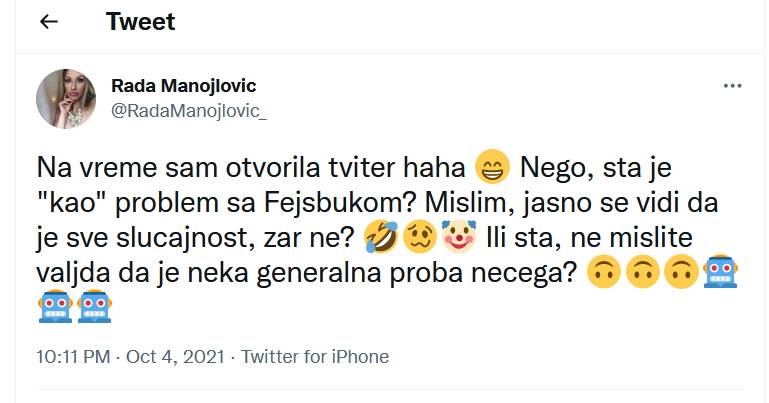769x403 pixels.
Task: Open the 10:11 PM timestamp
Action: (72, 357)
